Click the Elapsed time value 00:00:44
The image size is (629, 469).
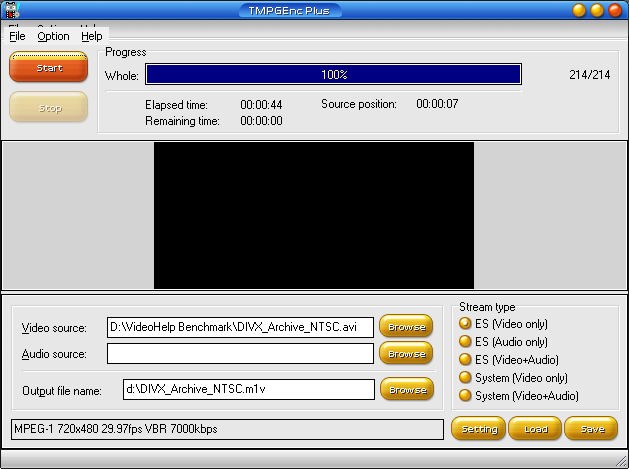[x=261, y=105]
